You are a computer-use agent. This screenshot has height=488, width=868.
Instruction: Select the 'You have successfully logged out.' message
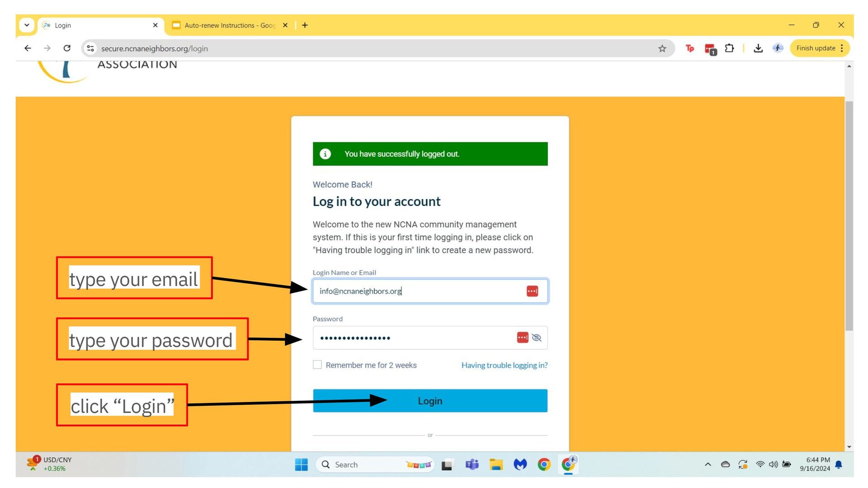[x=402, y=154]
